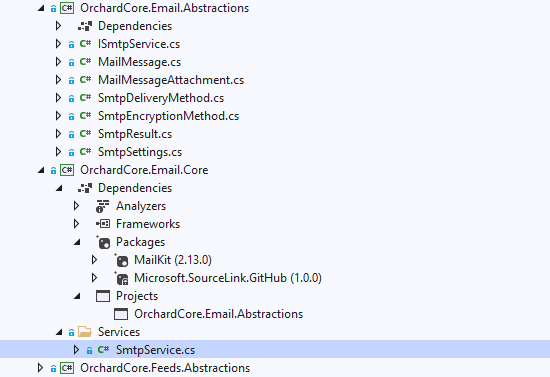
Task: Click the Microsoft.SourceLink.GitHub package icon
Action: 121,278
